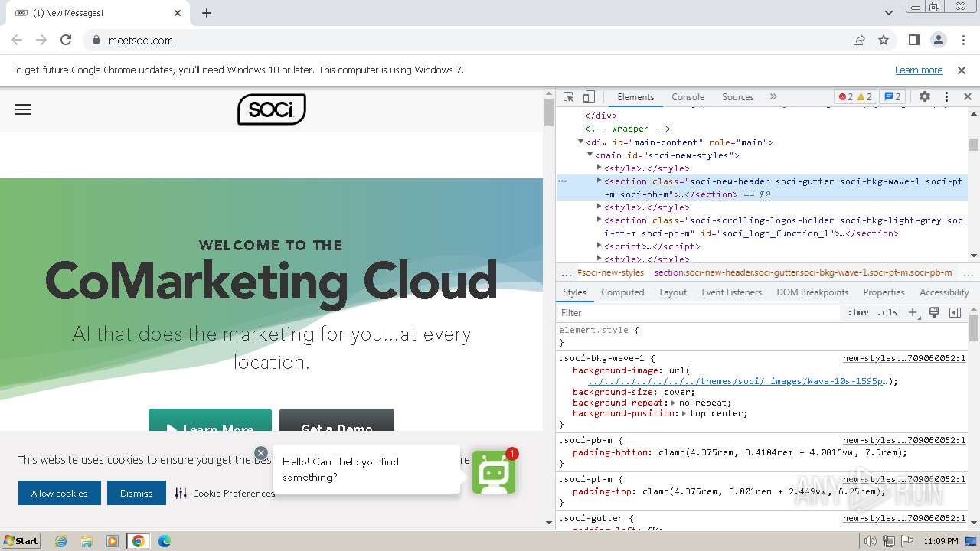Expand the script node in the DOM tree
This screenshot has height=551, width=980.
(599, 246)
